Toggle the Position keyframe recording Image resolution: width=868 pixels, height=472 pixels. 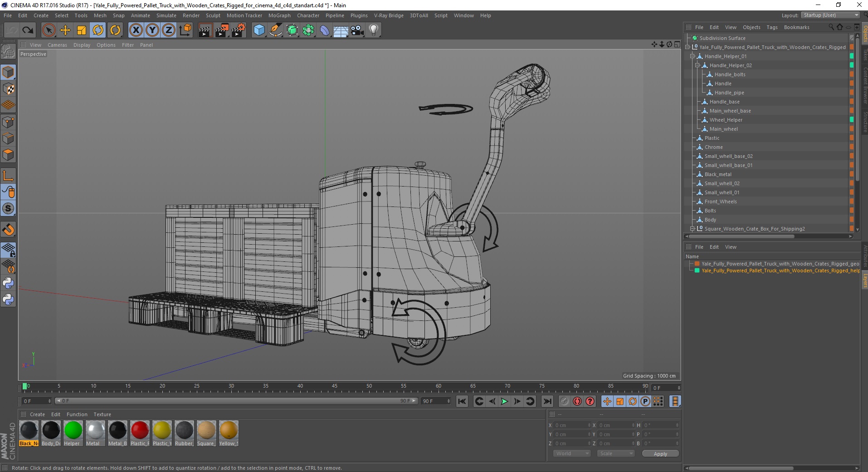pos(607,401)
